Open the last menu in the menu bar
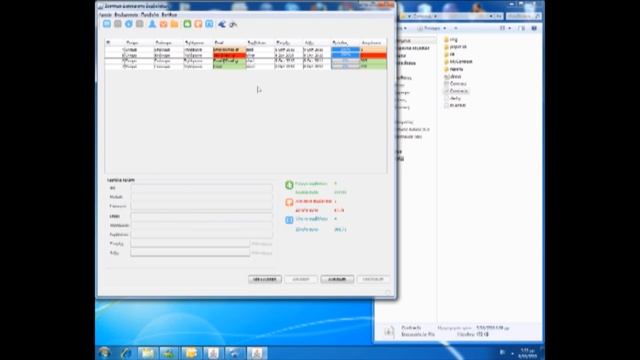Screen dimensions: 640x360 pos(169,15)
